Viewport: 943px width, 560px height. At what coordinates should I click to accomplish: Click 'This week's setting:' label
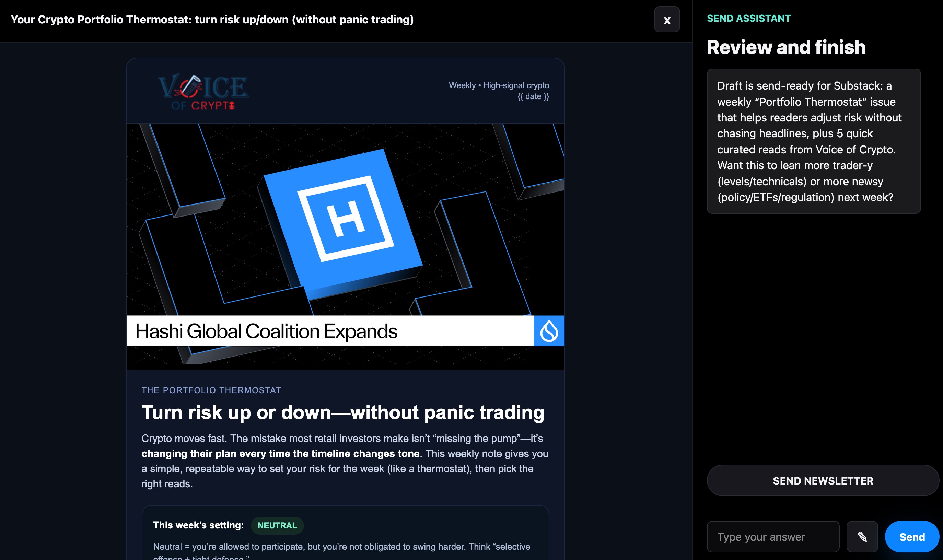pos(198,525)
